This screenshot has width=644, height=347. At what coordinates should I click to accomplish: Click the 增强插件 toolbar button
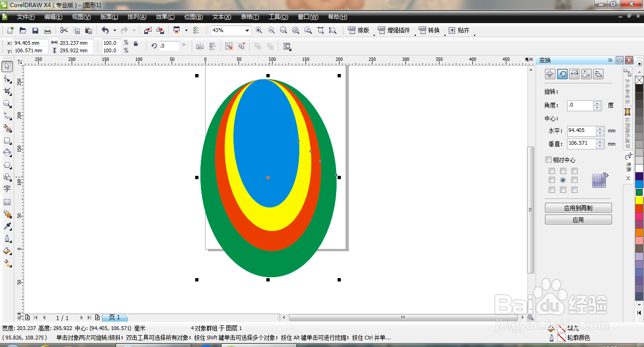394,30
